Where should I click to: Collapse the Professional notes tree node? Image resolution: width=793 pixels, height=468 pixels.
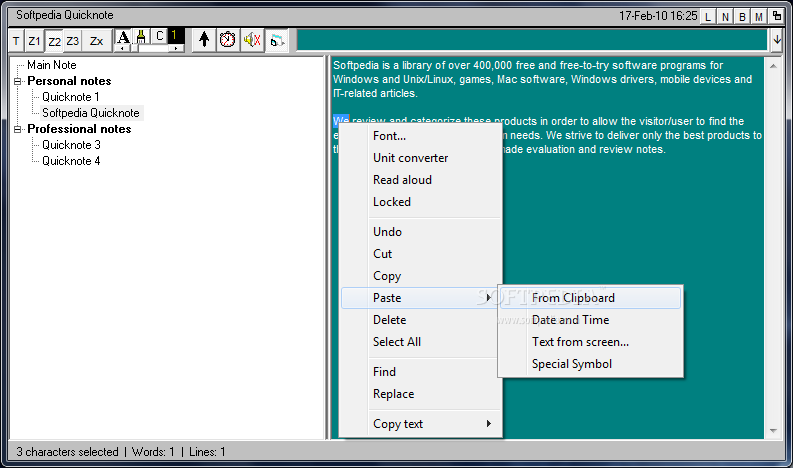point(18,129)
